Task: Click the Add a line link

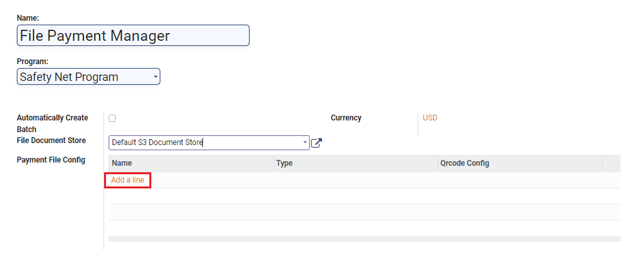Action: click(127, 180)
